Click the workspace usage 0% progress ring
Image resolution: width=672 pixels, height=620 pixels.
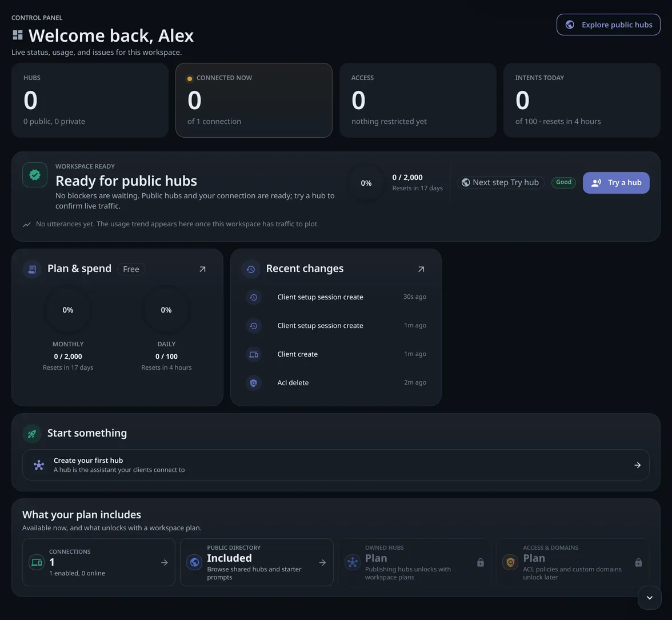click(x=366, y=183)
